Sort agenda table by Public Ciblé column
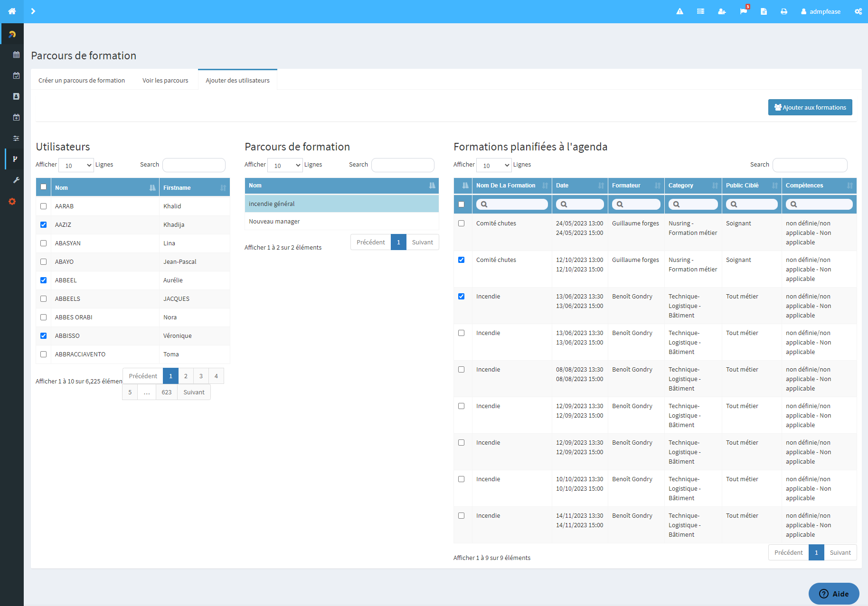 click(x=752, y=186)
